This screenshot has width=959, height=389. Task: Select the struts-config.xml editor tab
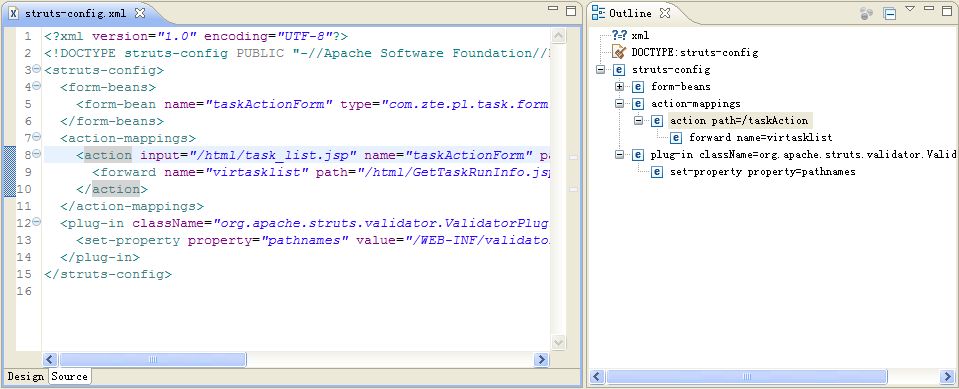click(x=77, y=12)
